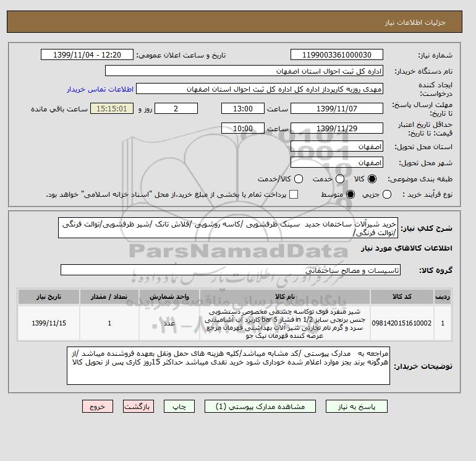Image resolution: width=476 pixels, height=461 pixels.
Task: Click the general need description text box
Action: pyautogui.click(x=228, y=228)
